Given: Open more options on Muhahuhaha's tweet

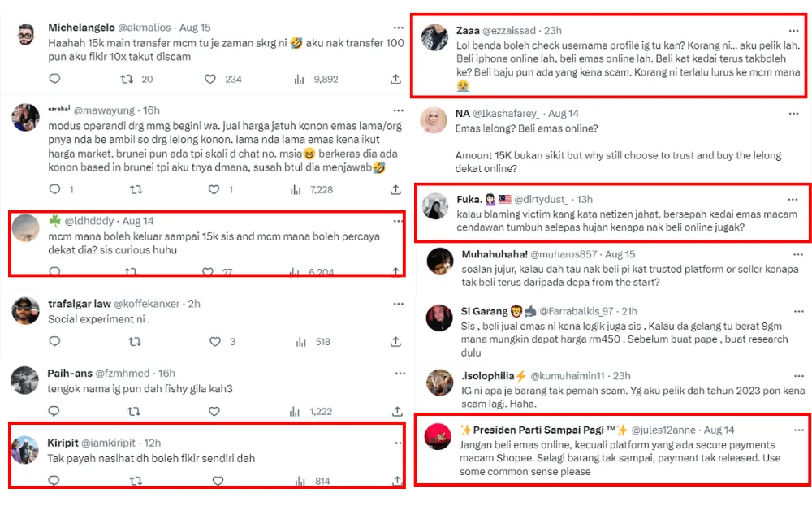Looking at the screenshot, I should pyautogui.click(x=791, y=253).
